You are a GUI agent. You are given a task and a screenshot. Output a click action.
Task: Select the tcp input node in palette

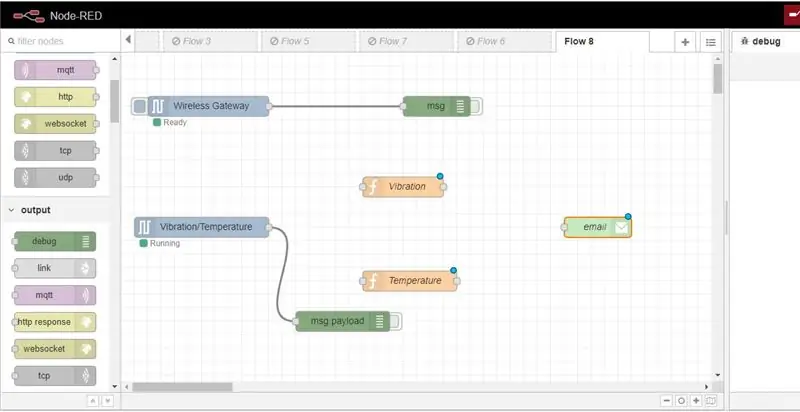tap(55, 151)
